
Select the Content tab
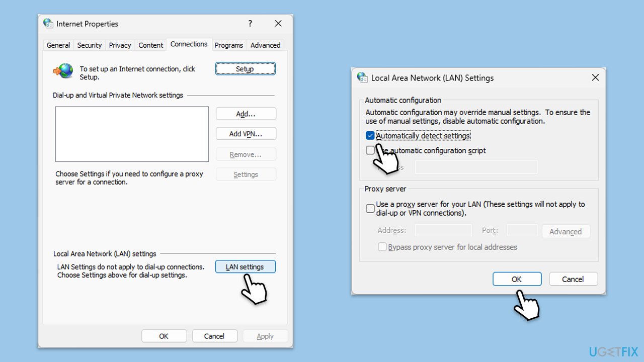coord(151,45)
